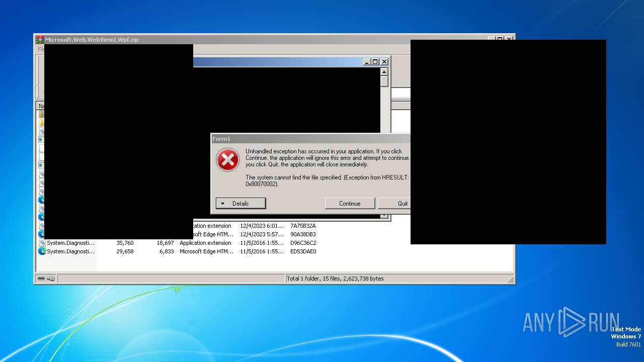This screenshot has height=362, width=644.
Task: Close the blue-titled console window
Action: tap(384, 62)
